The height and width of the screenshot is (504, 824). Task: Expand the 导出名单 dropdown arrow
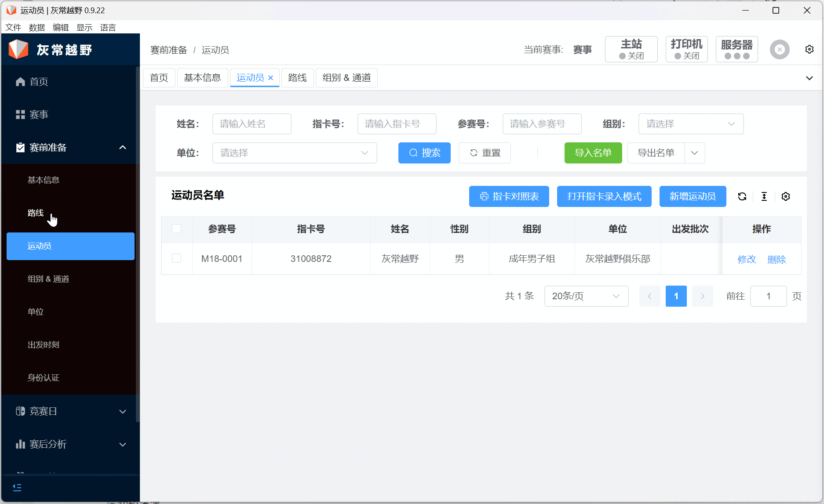[x=695, y=153]
